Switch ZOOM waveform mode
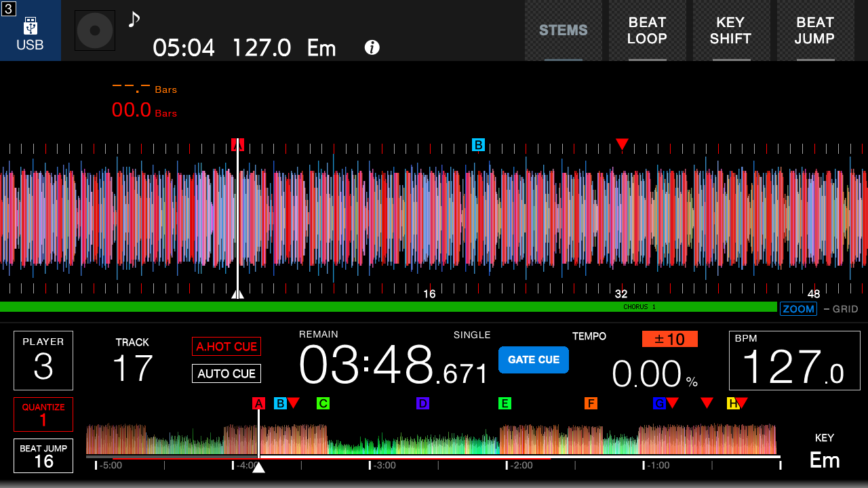The image size is (868, 488). (798, 309)
